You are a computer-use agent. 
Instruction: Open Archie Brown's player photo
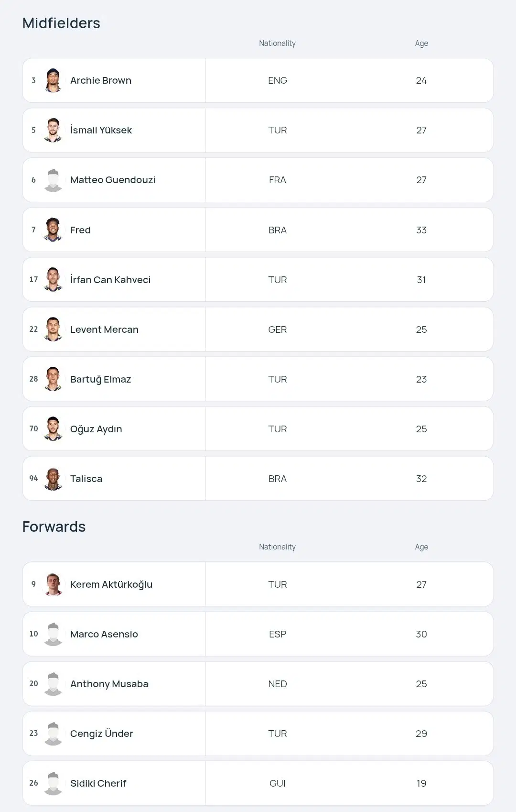click(x=53, y=80)
